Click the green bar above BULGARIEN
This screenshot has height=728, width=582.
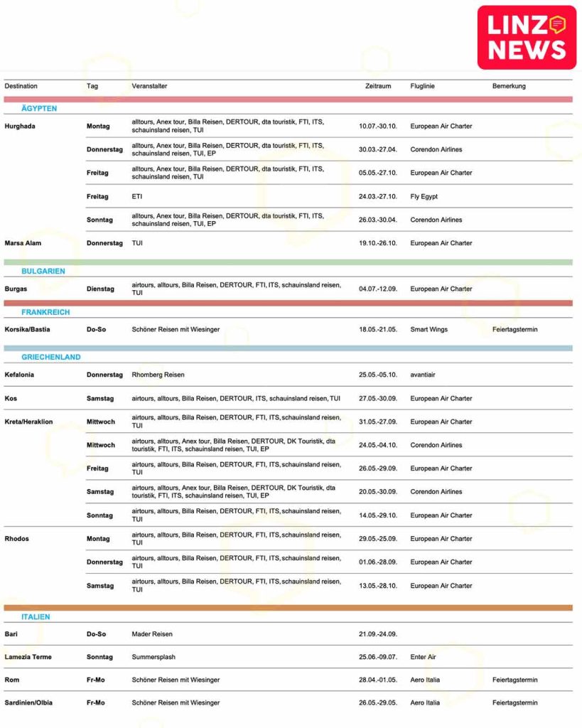pos(288,262)
